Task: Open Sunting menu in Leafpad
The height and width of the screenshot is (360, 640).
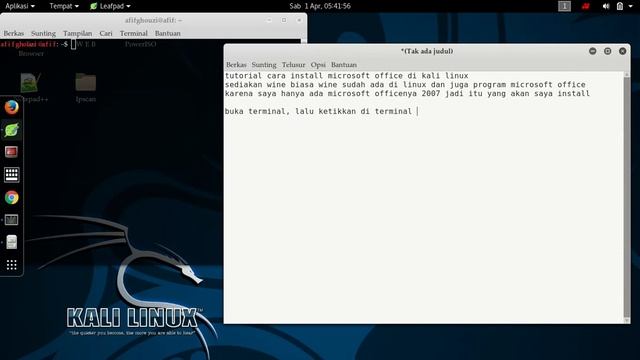Action: coord(264,64)
